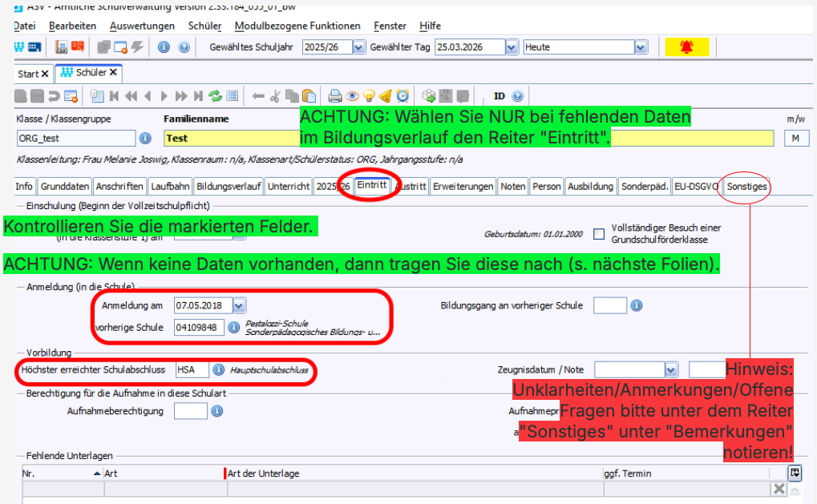
Task: Click the ggf. Termin column header
Action: tap(687, 474)
